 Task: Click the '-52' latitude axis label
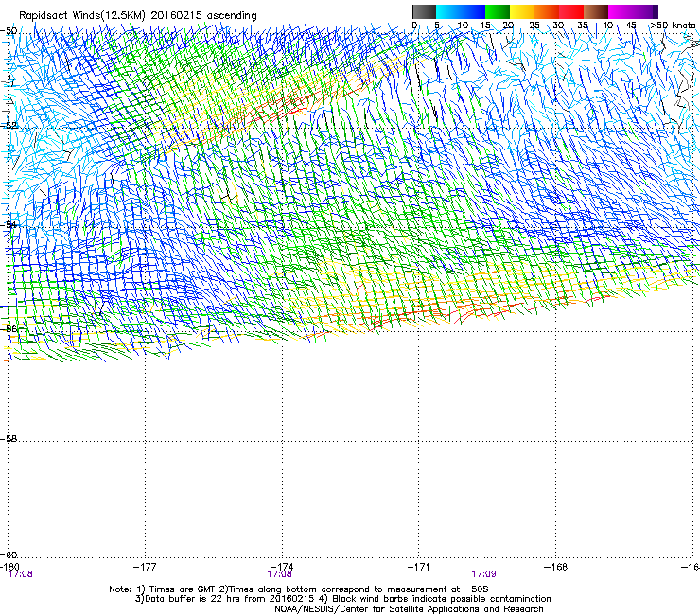pyautogui.click(x=9, y=126)
